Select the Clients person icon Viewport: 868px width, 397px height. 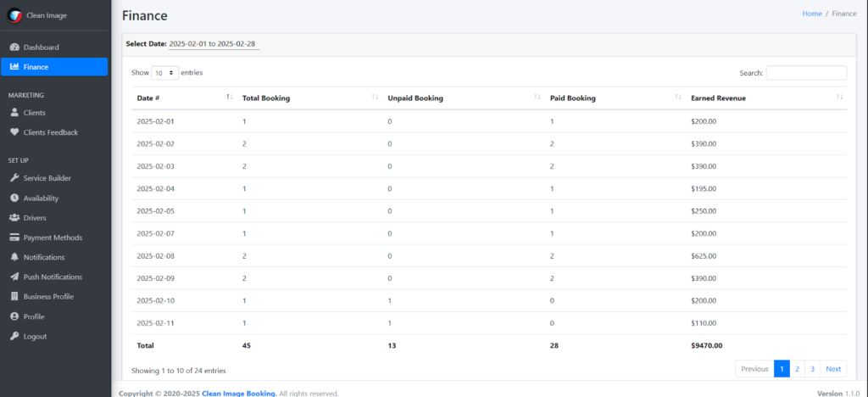[x=14, y=113]
